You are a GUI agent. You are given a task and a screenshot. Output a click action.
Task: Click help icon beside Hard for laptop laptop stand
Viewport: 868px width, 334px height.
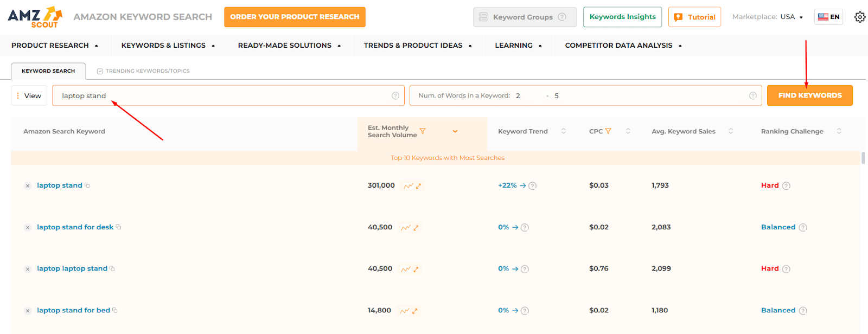point(786,269)
